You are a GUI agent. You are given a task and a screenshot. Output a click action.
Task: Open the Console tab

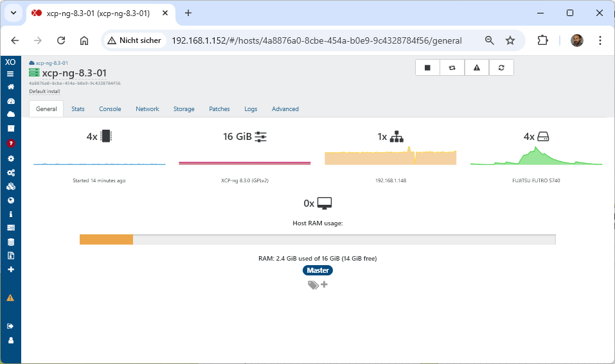pyautogui.click(x=110, y=109)
